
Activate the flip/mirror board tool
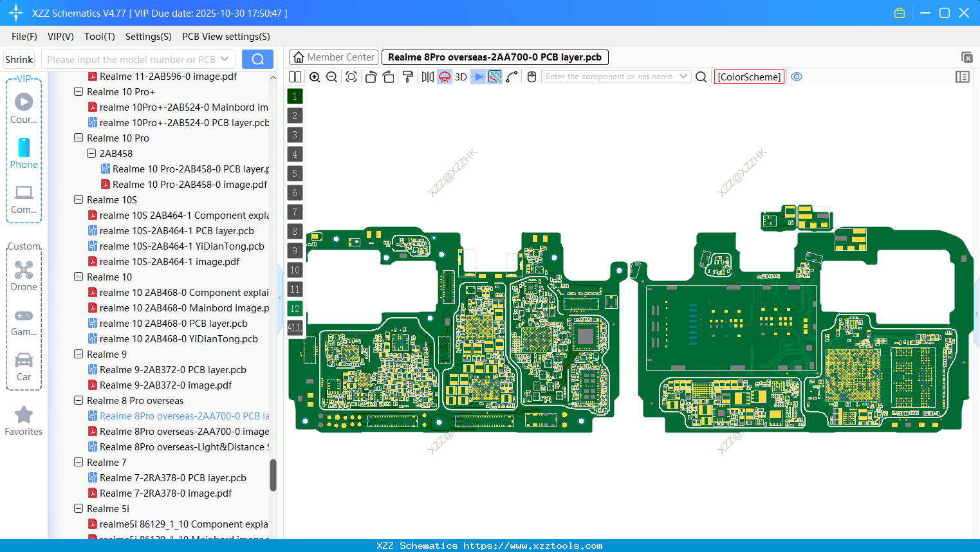(x=427, y=77)
